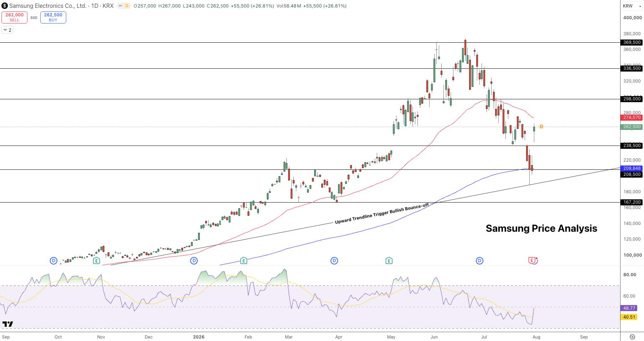Click the 100,000 price scale label
Viewport: 644px width, 341px height.
click(x=632, y=255)
